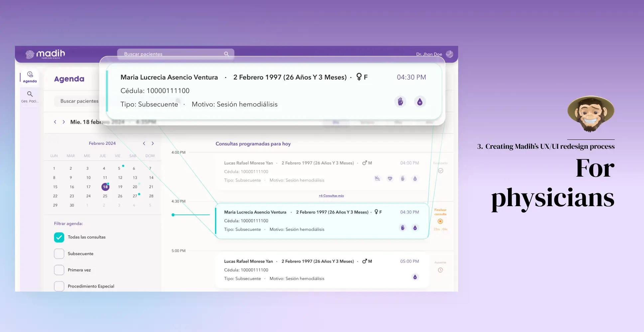Select day 27 in the calendar
The width and height of the screenshot is (644, 332).
click(x=135, y=196)
